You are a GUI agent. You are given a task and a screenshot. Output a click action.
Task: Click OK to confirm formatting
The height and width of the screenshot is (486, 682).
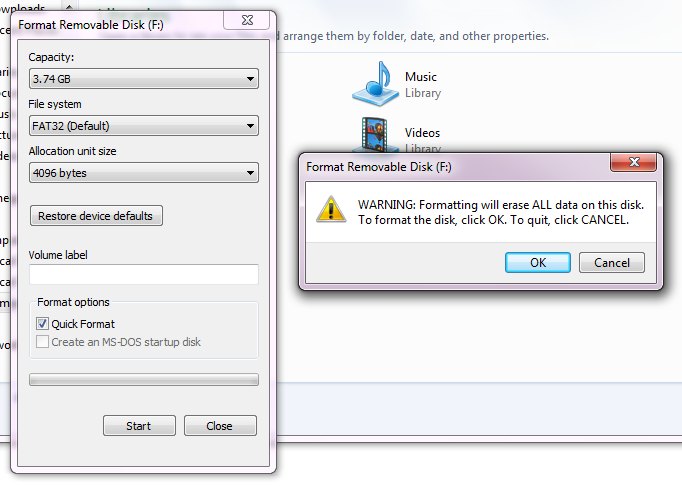pos(538,263)
